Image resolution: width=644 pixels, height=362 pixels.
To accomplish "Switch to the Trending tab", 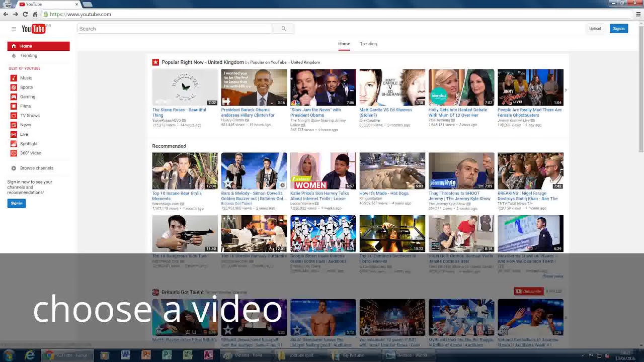I will pos(368,44).
